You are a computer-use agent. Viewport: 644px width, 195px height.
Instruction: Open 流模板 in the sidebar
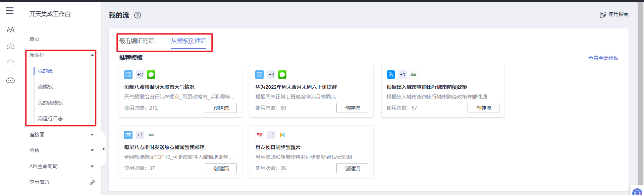(45, 87)
